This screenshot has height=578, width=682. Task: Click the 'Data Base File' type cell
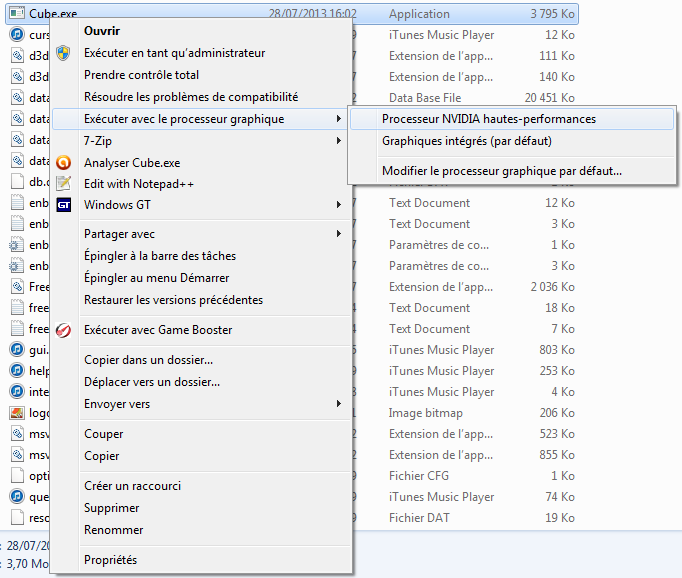[425, 98]
